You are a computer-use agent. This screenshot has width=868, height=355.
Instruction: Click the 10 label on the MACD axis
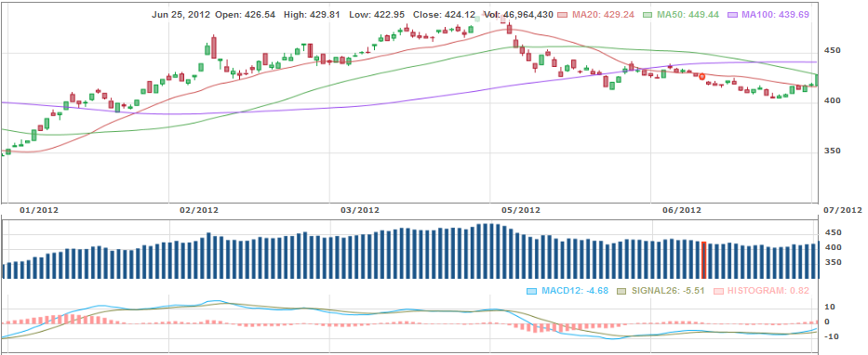tap(831, 307)
